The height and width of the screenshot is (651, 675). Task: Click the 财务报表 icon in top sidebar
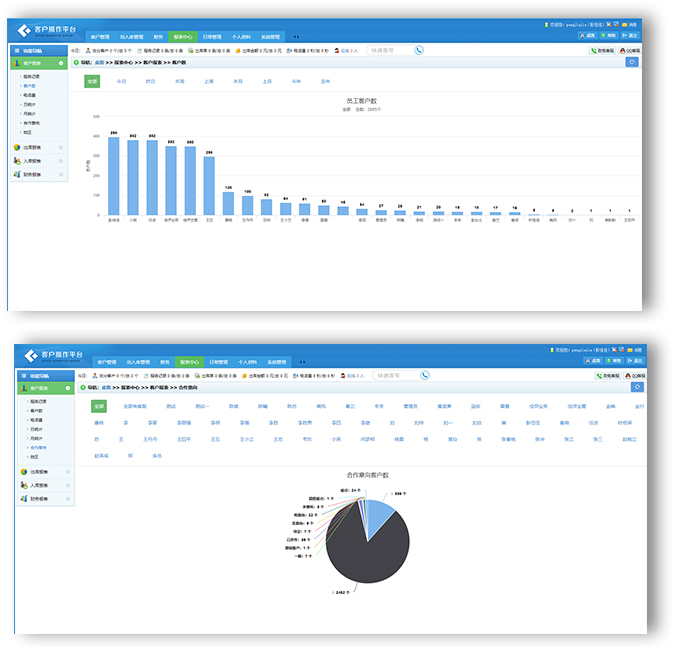tap(17, 174)
